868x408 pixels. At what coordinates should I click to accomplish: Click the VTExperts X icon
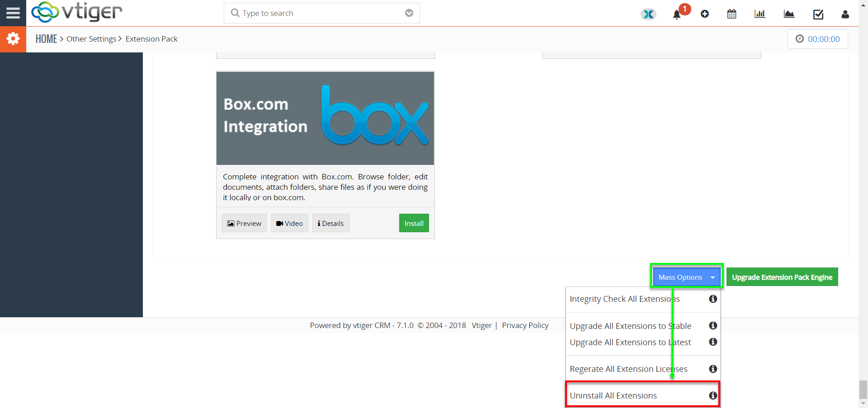tap(648, 14)
